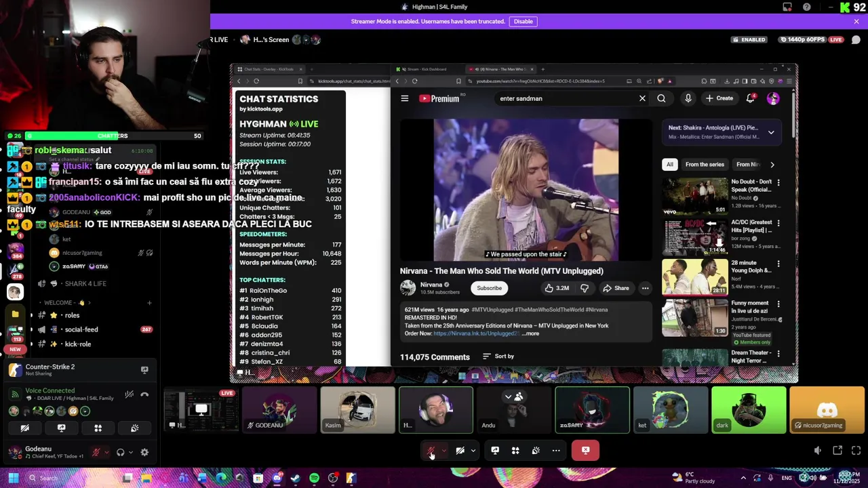
Task: Open camera options dropdown in call controls
Action: (473, 451)
